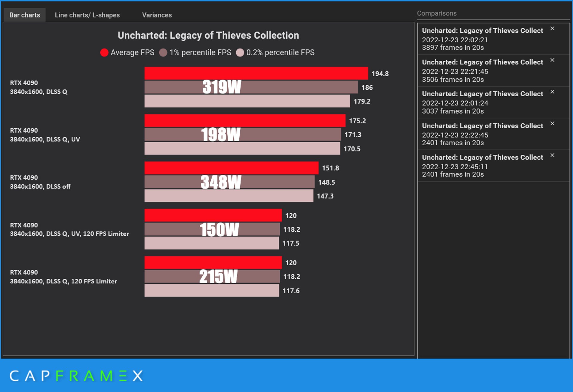The image size is (573, 392).
Task: Remove the 22:01:24 comparison entry
Action: 552,92
